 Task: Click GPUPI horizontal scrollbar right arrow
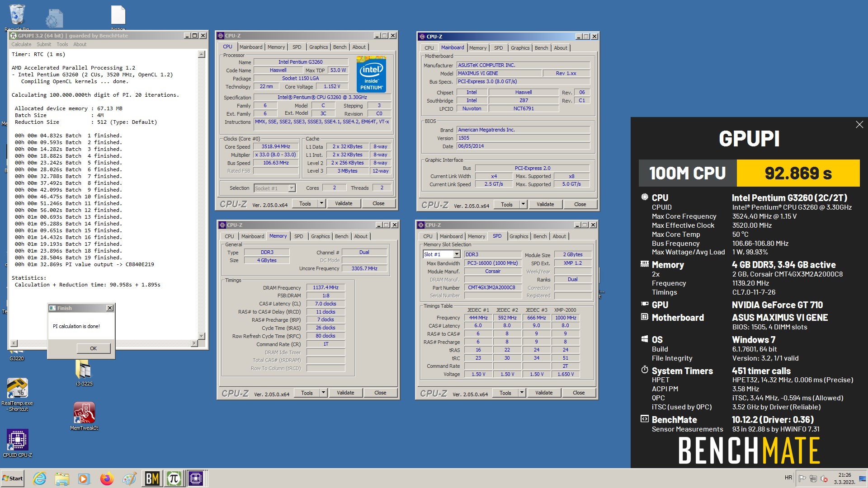194,343
